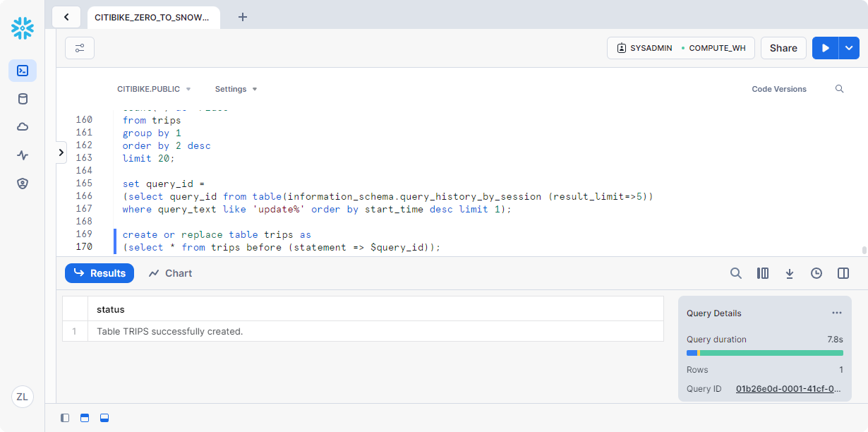The image size is (868, 432).
Task: Open the Worksheets icon in left sidebar
Action: tap(23, 71)
